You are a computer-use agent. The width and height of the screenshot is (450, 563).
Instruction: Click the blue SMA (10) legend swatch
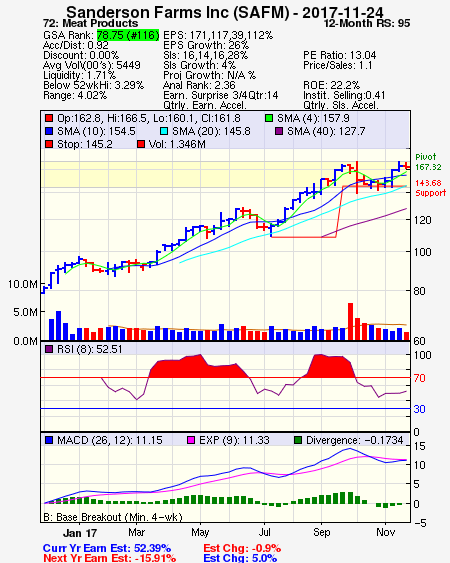pos(49,131)
